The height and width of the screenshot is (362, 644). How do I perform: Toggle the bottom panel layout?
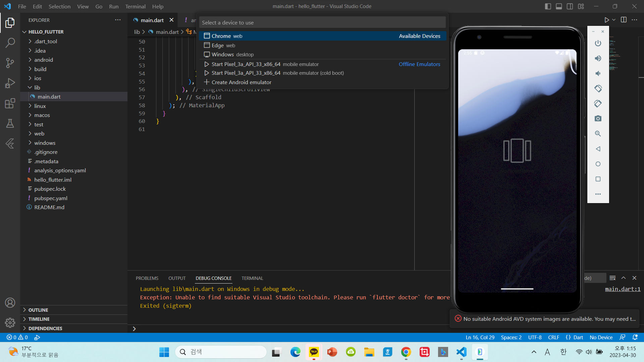tap(559, 6)
